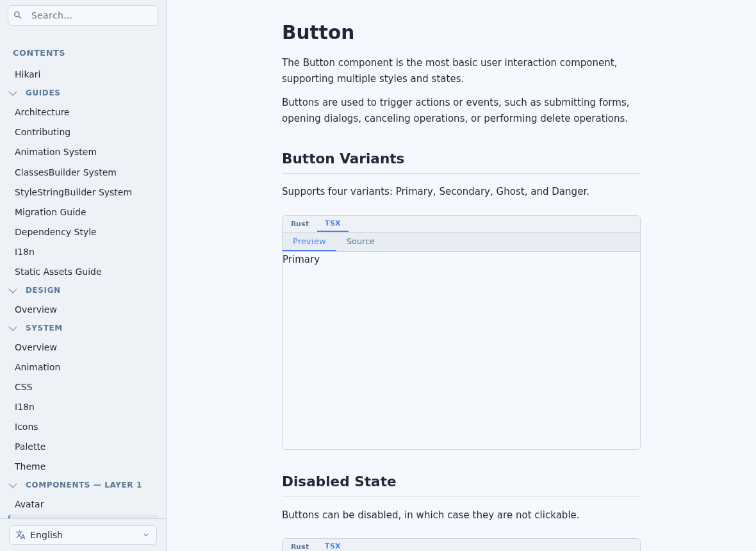Click the Disabled State heading

[x=339, y=482]
